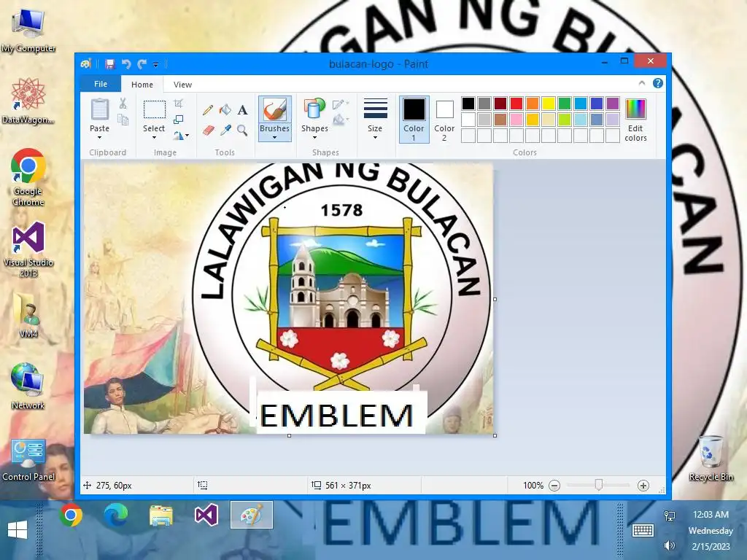Click the zoom in plus button
Screen dimensions: 747x560
(x=643, y=486)
